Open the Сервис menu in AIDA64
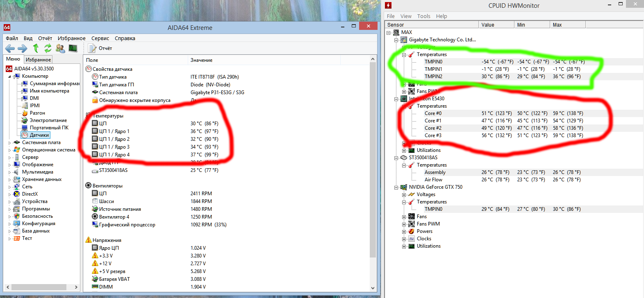The image size is (644, 298). point(100,38)
